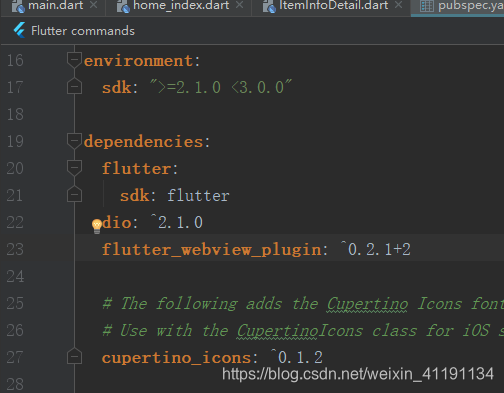Switch to the home_index.dart tab
This screenshot has height=393, width=504.
tap(181, 6)
